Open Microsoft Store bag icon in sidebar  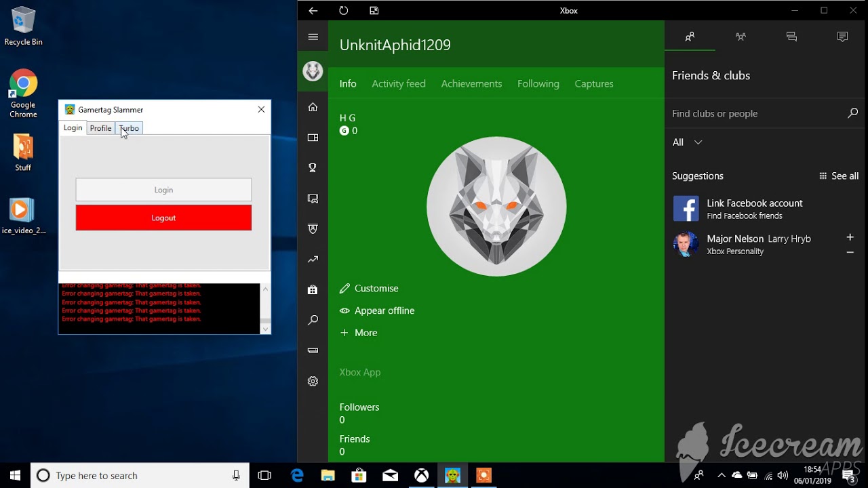313,290
